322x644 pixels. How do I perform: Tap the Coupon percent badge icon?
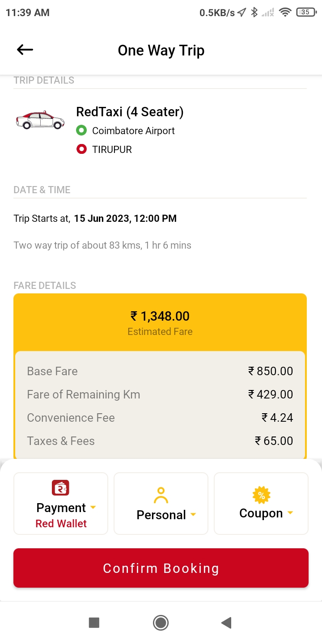coord(261,495)
